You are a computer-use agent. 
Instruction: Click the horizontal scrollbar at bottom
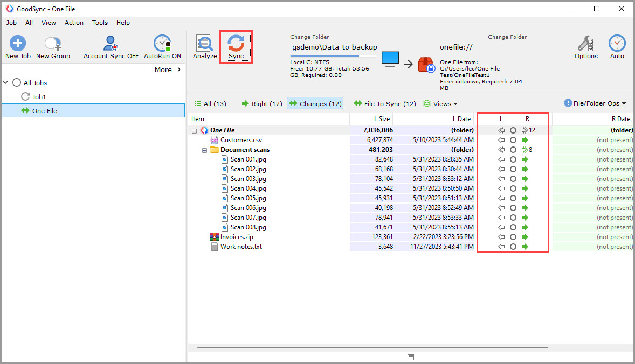(x=372, y=347)
